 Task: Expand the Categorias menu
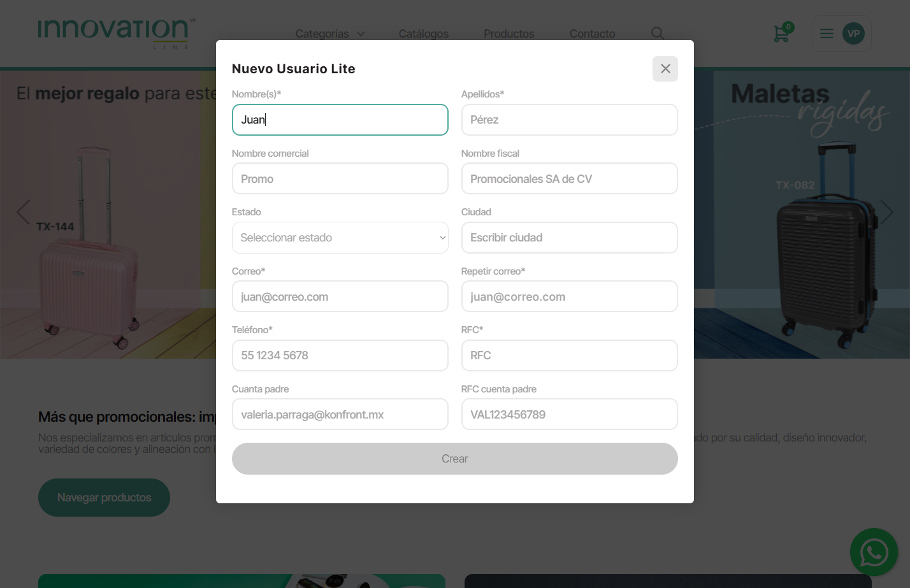pos(330,34)
